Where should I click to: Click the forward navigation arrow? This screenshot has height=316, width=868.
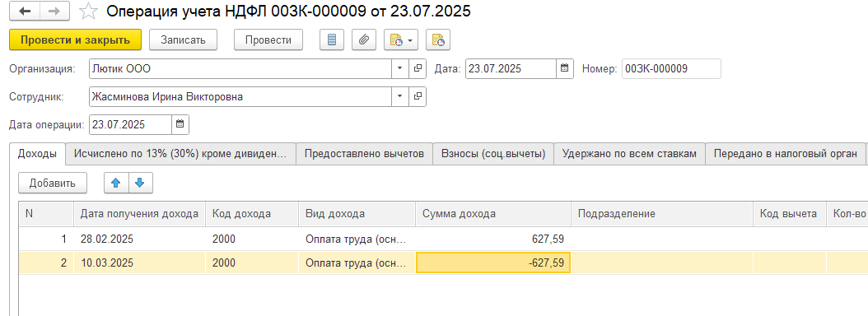click(55, 11)
